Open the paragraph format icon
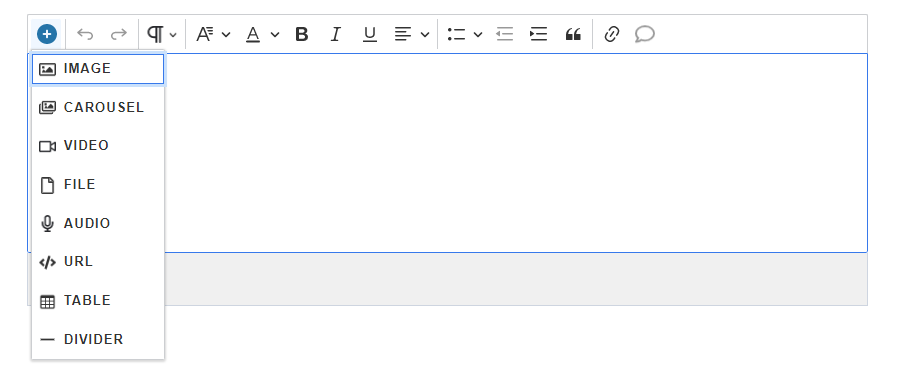Image resolution: width=900 pixels, height=373 pixels. click(156, 34)
